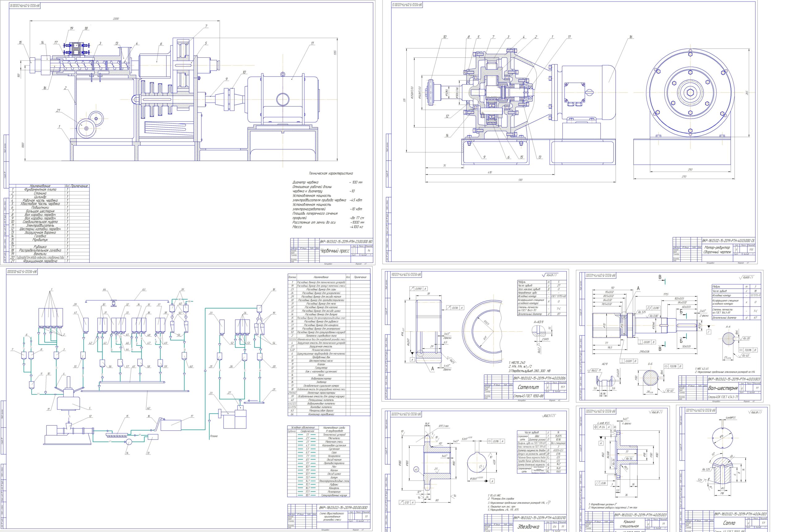Image resolution: width=791 pixels, height=532 pixels.
Task: Select the "Сопло" part title
Action: pyautogui.click(x=729, y=523)
